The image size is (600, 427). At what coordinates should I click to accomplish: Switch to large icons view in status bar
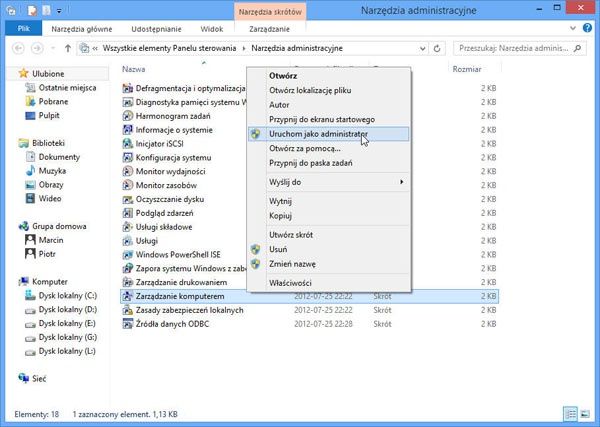pyautogui.click(x=585, y=414)
